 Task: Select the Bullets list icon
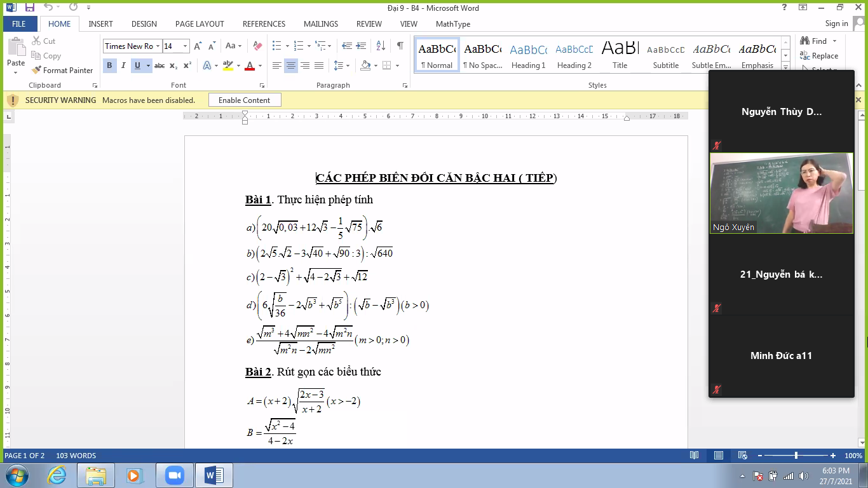click(x=276, y=46)
